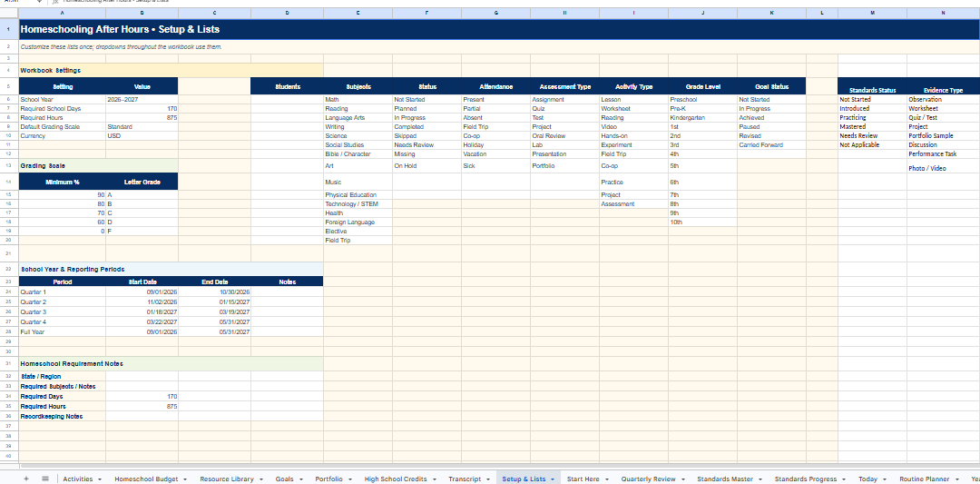Viewport: 980px width, 484px height.
Task: Select the 'Co-op' attendance cell
Action: click(x=496, y=135)
